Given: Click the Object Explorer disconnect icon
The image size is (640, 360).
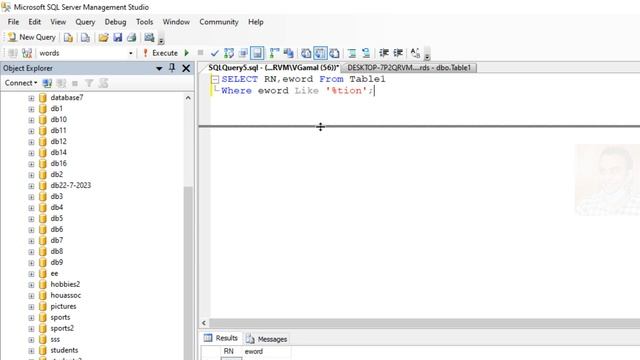Looking at the screenshot, I should coord(61,83).
